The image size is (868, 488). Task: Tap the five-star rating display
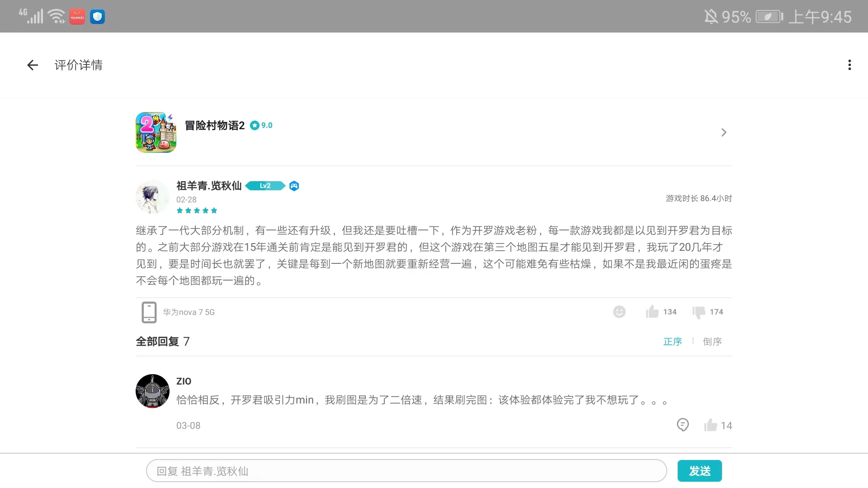click(197, 211)
